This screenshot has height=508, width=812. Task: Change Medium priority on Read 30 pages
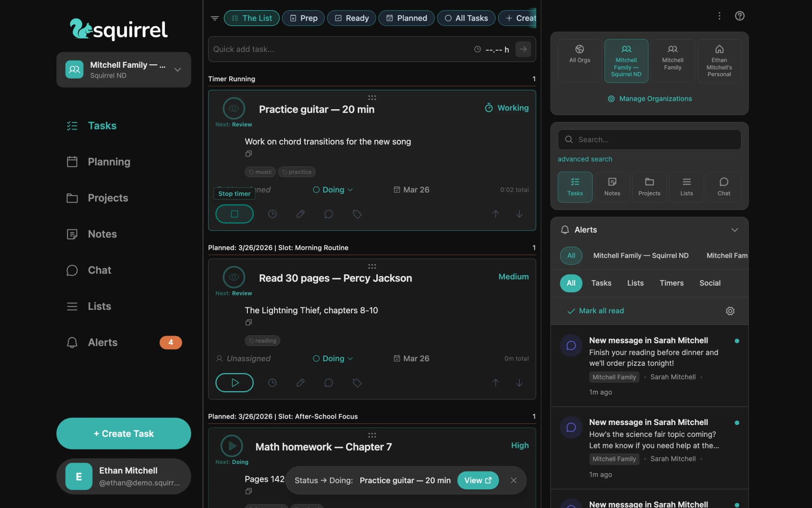click(x=513, y=277)
